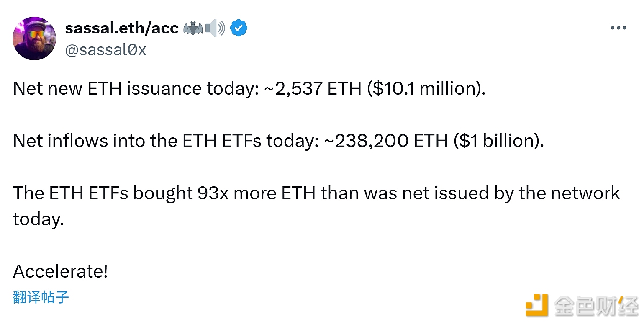Open the sassal.eth/acc display name link
This screenshot has height=322, width=644.
tap(122, 28)
